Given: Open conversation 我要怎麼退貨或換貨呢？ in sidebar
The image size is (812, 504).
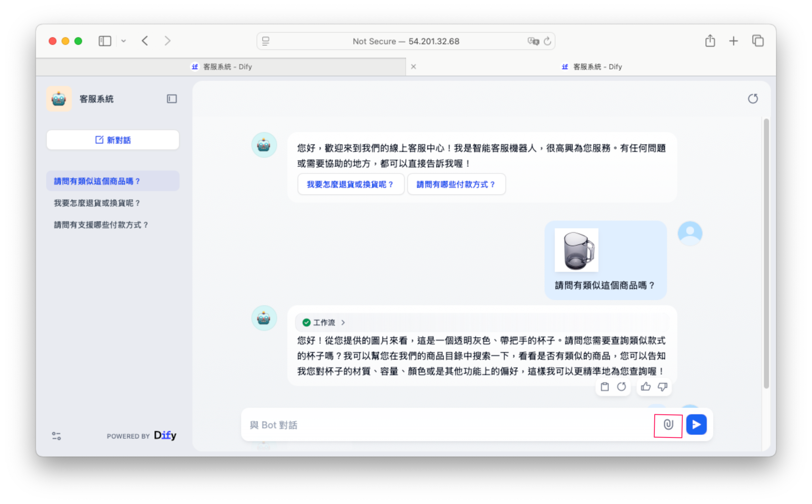Looking at the screenshot, I should point(97,203).
